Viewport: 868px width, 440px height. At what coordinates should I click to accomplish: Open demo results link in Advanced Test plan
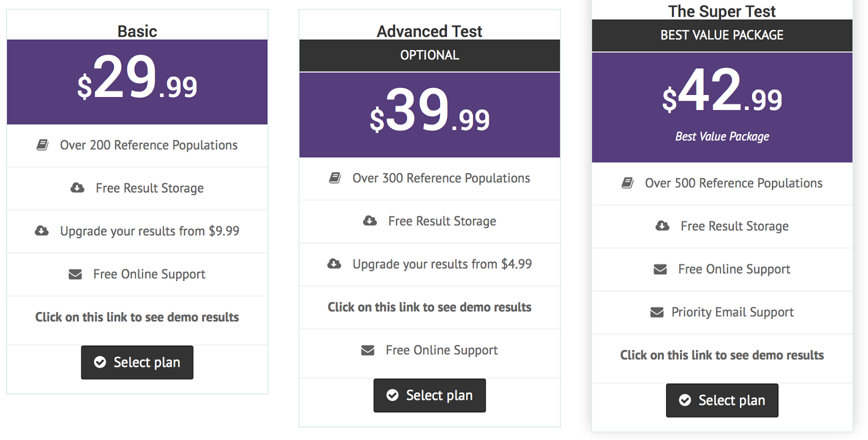430,307
